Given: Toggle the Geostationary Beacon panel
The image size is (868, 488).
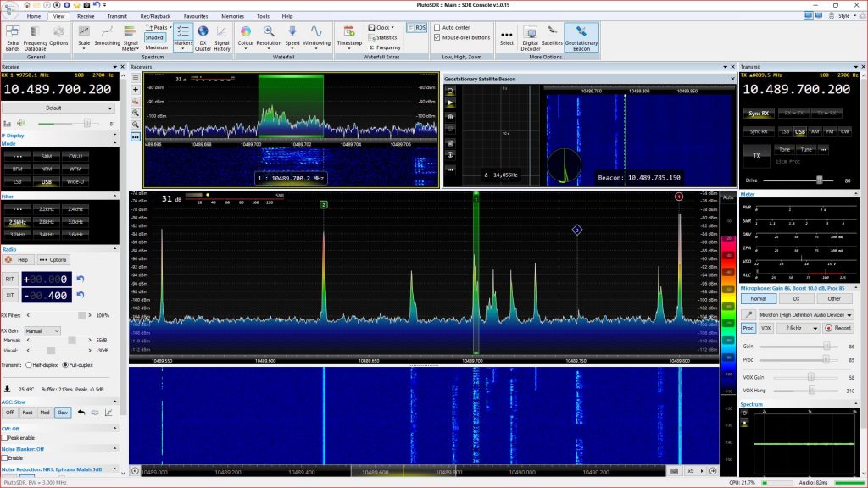Looking at the screenshot, I should (x=583, y=37).
